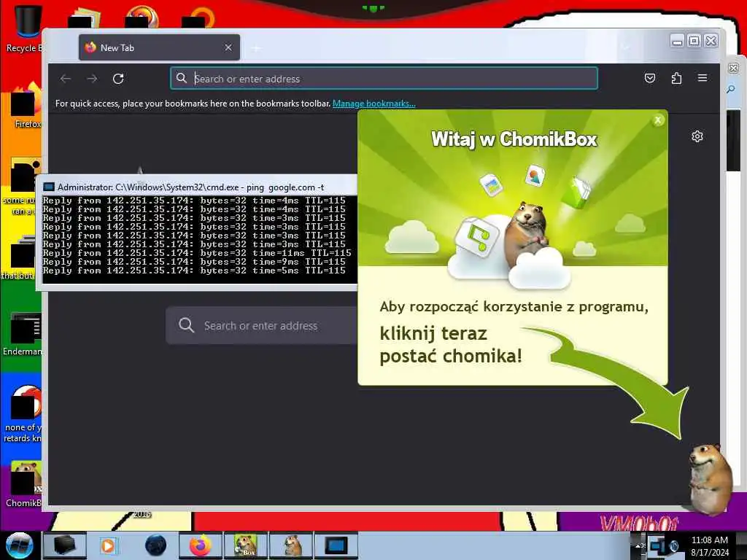Open a new tab with the plus button

click(256, 48)
